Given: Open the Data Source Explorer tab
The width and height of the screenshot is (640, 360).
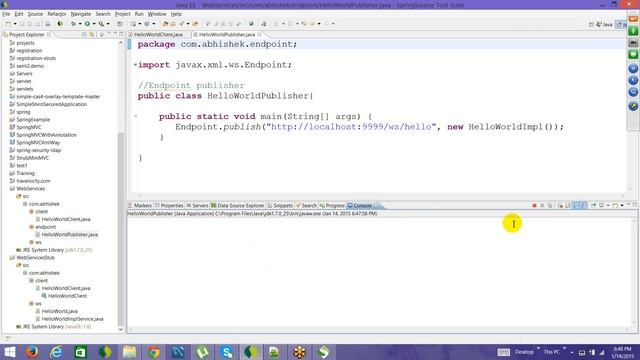Looking at the screenshot, I should point(238,206).
